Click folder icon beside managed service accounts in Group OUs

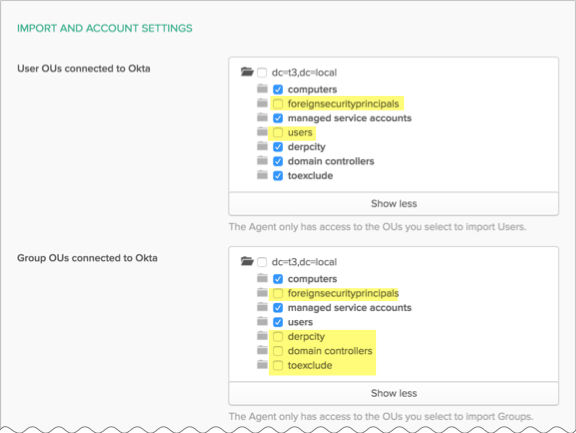click(262, 307)
